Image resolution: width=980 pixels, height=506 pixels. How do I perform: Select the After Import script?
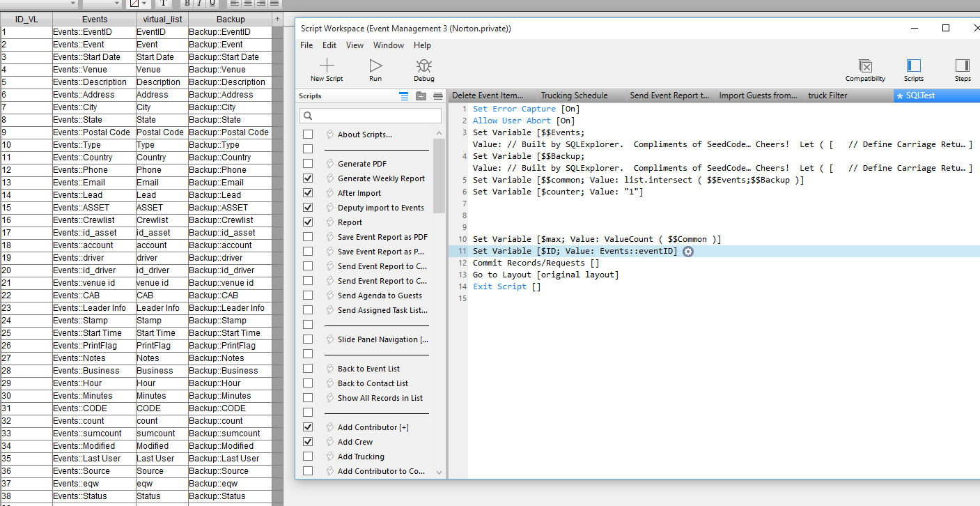pyautogui.click(x=359, y=193)
